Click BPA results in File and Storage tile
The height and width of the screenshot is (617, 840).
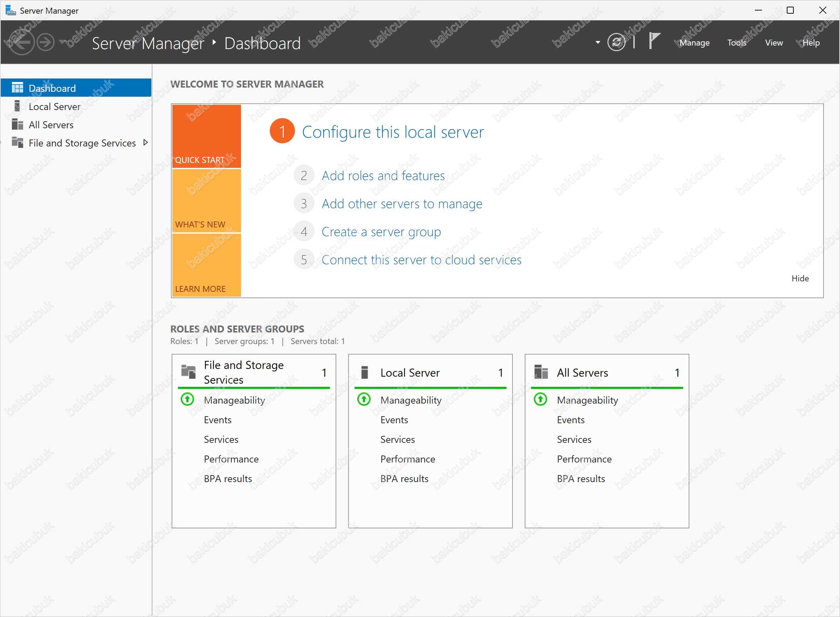227,479
